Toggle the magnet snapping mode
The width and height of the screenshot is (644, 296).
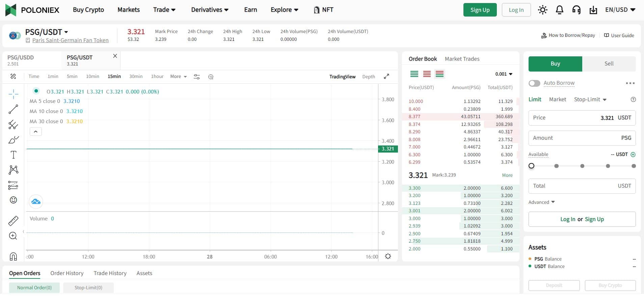(x=13, y=257)
